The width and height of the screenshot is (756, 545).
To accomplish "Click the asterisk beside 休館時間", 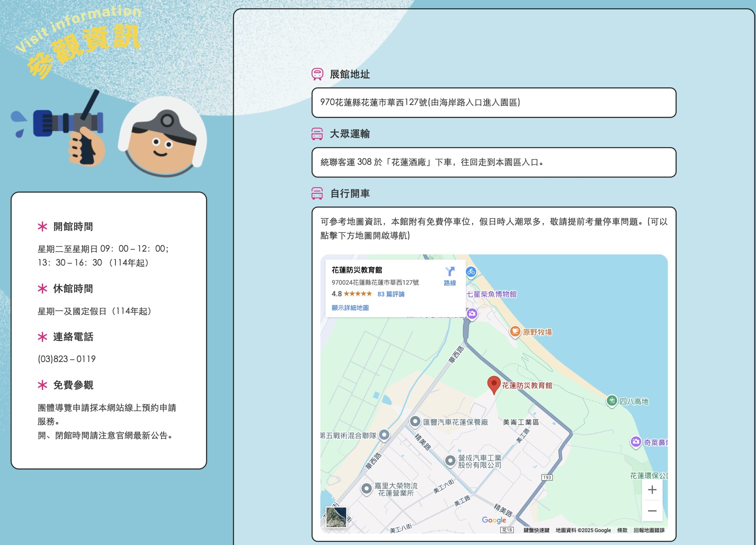I will click(x=42, y=289).
